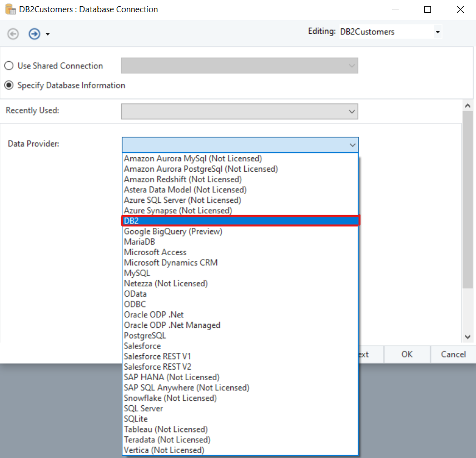Click the database icon in title bar
This screenshot has height=458, width=476.
pos(10,9)
